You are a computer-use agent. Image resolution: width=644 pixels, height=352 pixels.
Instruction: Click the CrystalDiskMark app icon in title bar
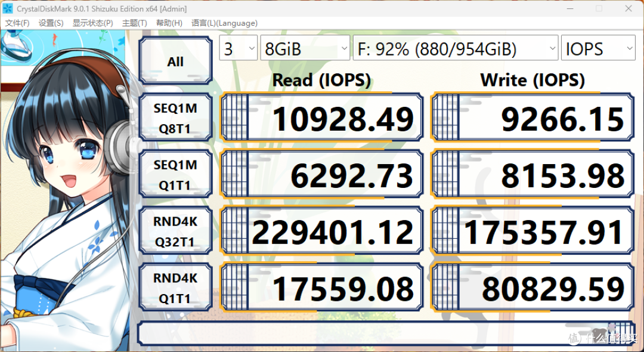click(x=7, y=8)
